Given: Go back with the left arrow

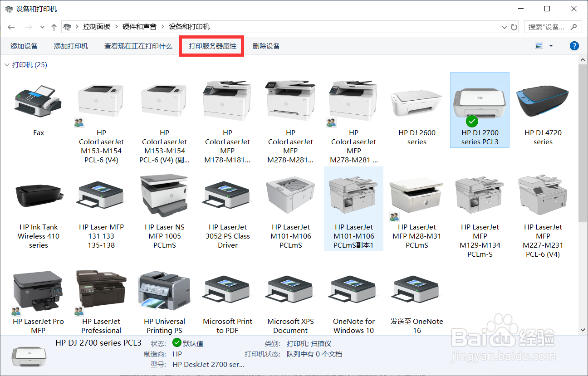Looking at the screenshot, I should [11, 27].
